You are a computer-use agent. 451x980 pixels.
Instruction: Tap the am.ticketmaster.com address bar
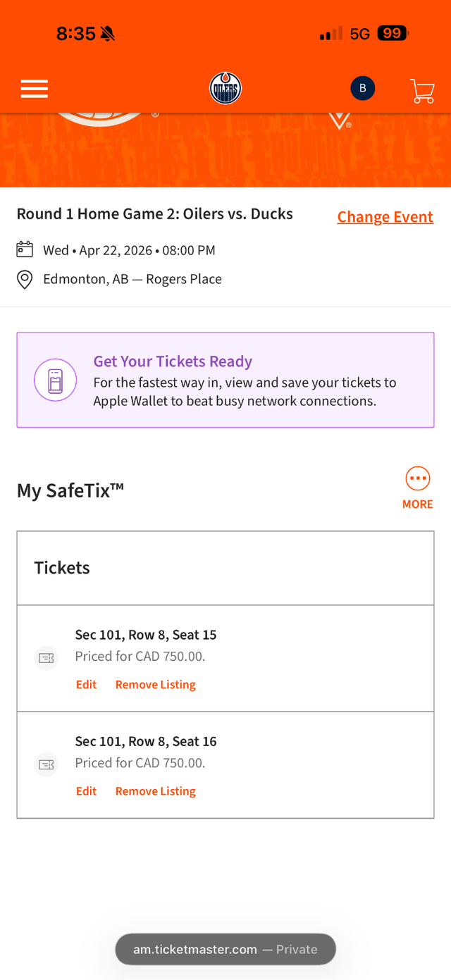tap(225, 949)
